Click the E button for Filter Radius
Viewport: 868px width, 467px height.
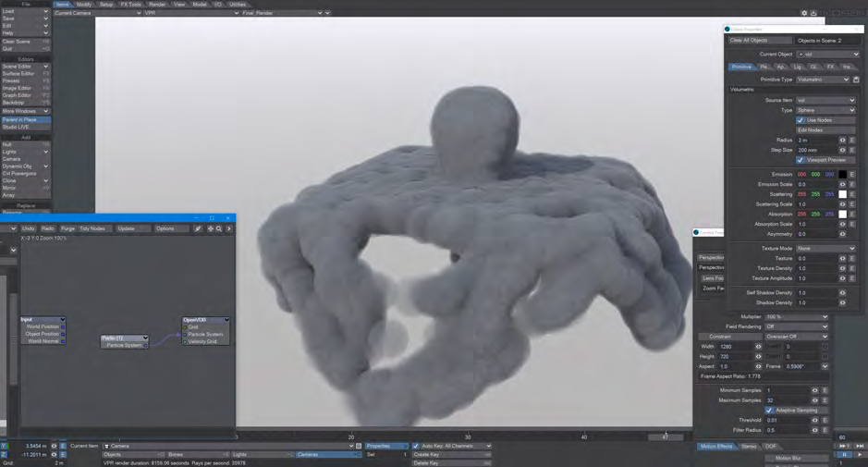coord(825,430)
